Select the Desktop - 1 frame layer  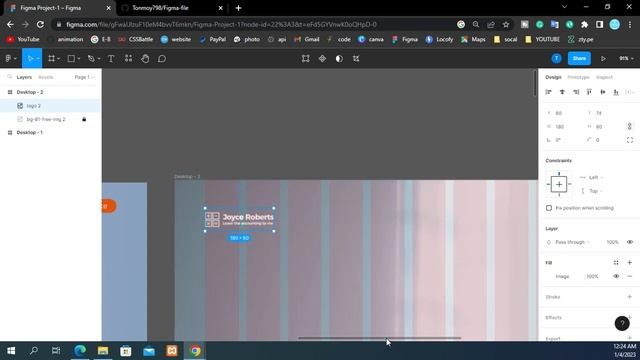point(29,133)
